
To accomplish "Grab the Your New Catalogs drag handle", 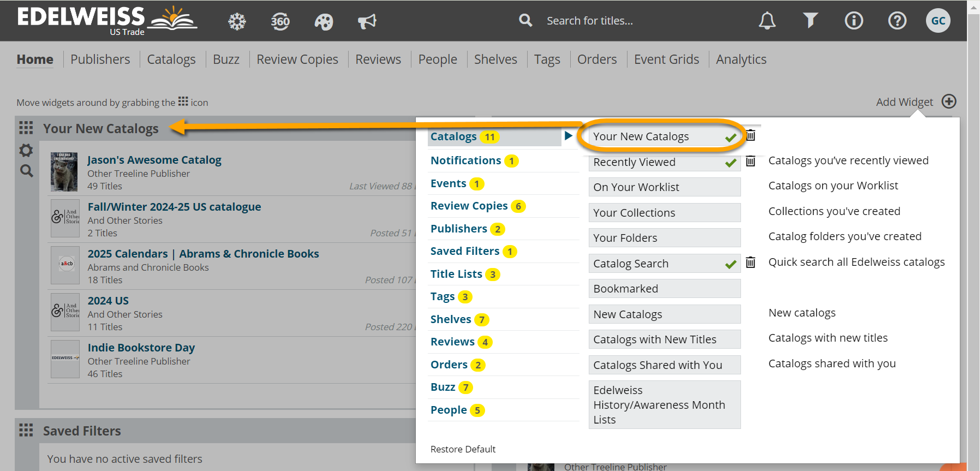I will 26,128.
